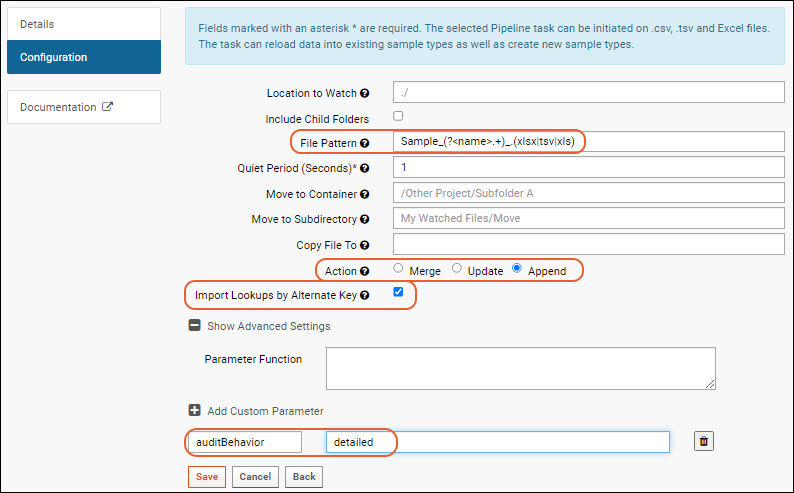
Task: Click help icon next to Location to Watch
Action: pyautogui.click(x=365, y=93)
